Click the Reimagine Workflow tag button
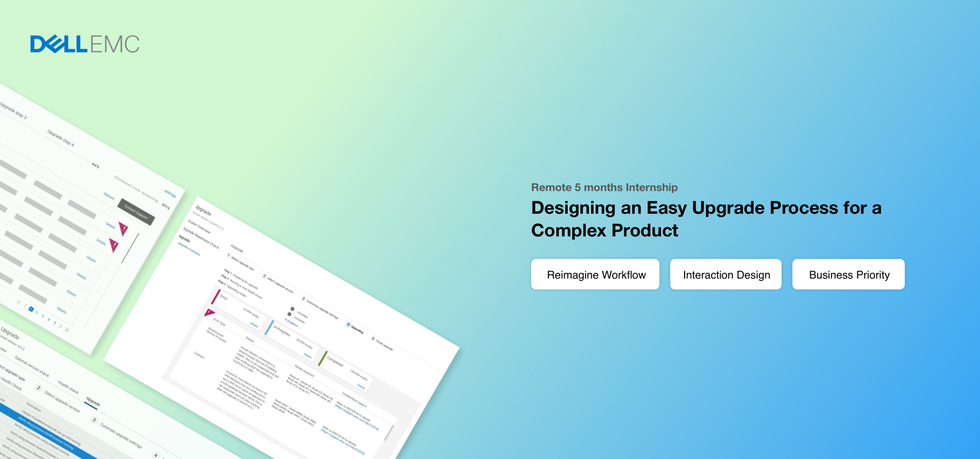Screen dimensions: 980x459 coord(595,275)
